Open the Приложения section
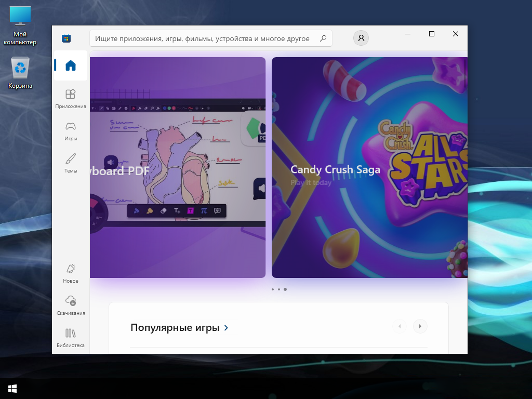 (x=71, y=99)
